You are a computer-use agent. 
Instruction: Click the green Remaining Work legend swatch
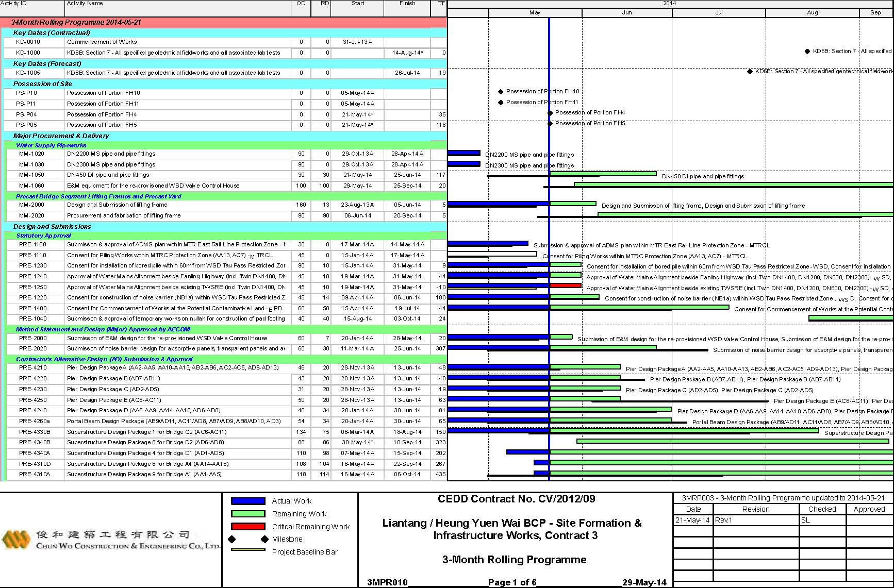(x=248, y=514)
